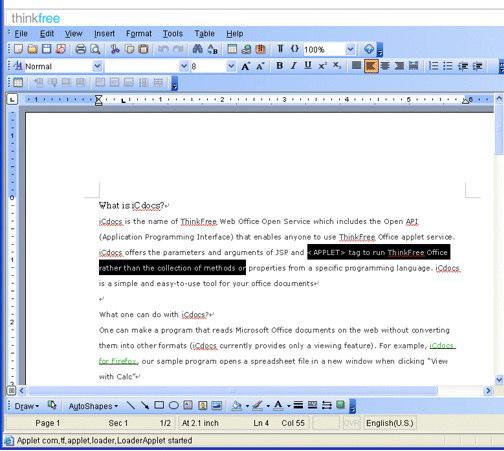
Task: Right-align the paragraph
Action: (399, 66)
